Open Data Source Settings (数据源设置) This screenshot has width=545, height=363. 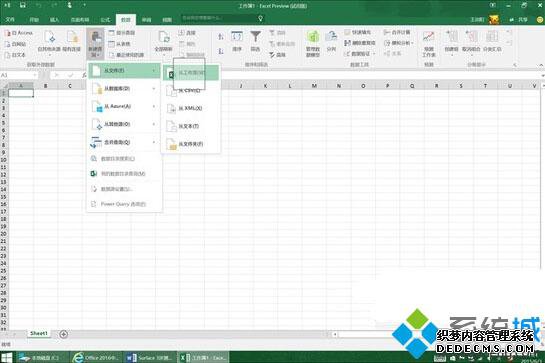[x=124, y=189]
